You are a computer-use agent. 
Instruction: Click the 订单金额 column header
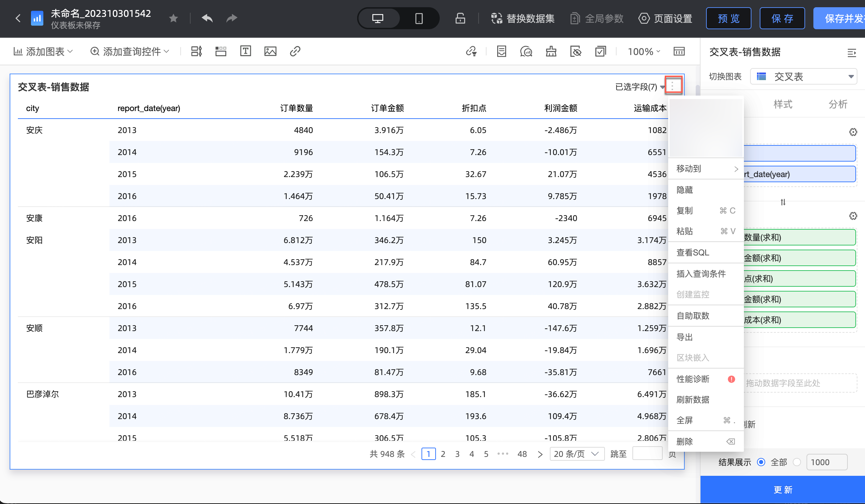(x=387, y=108)
